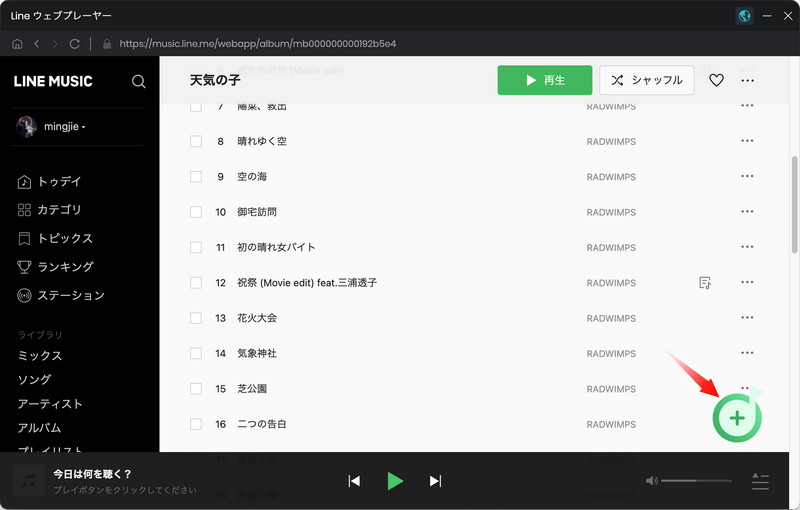Click the mingjie profile avatar
This screenshot has height=510, width=800.
pyautogui.click(x=27, y=126)
